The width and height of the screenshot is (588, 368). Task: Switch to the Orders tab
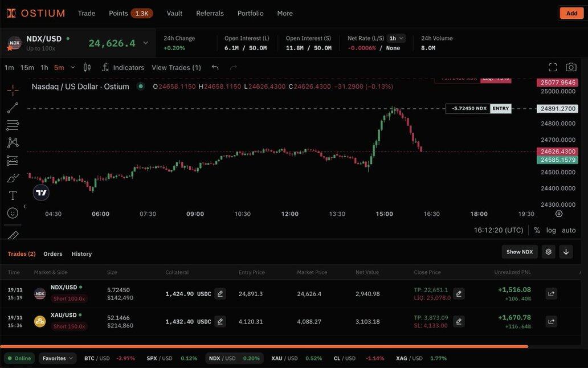[x=53, y=254]
